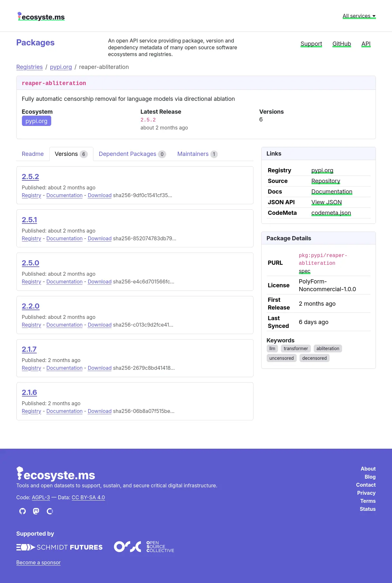
Task: Click Become a sponsor link
Action: (x=38, y=562)
